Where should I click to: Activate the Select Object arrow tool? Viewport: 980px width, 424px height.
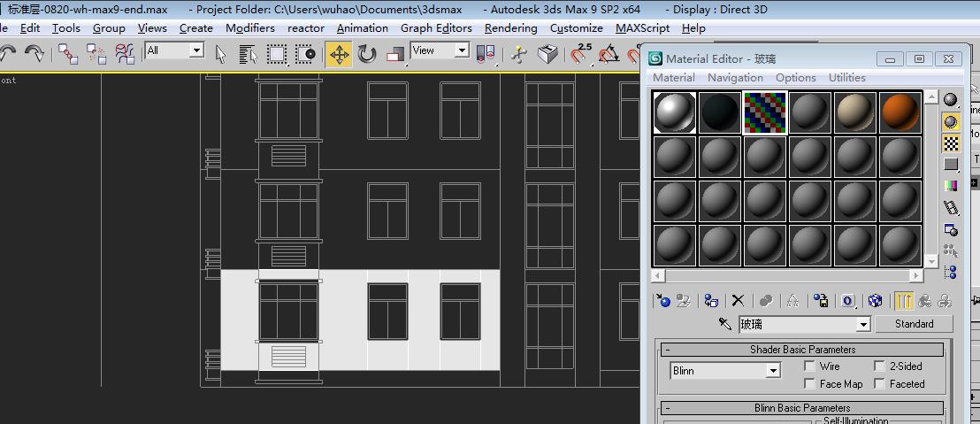pyautogui.click(x=220, y=54)
